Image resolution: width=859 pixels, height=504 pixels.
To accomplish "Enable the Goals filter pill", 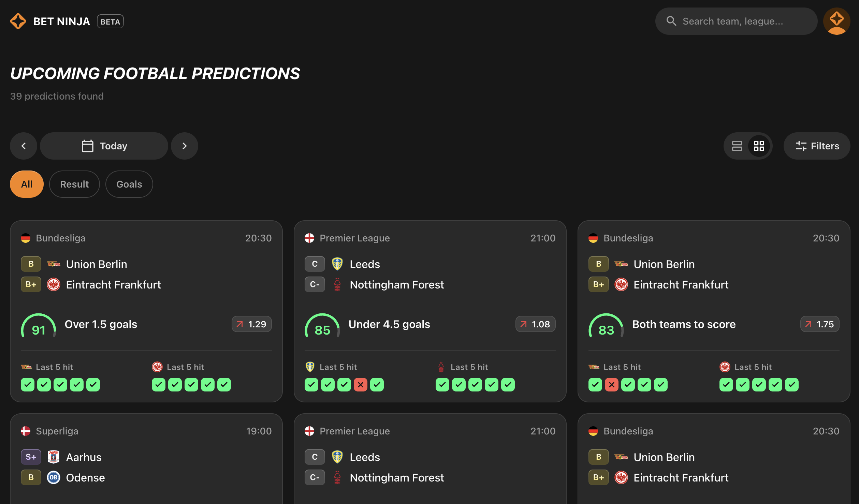I will (129, 184).
